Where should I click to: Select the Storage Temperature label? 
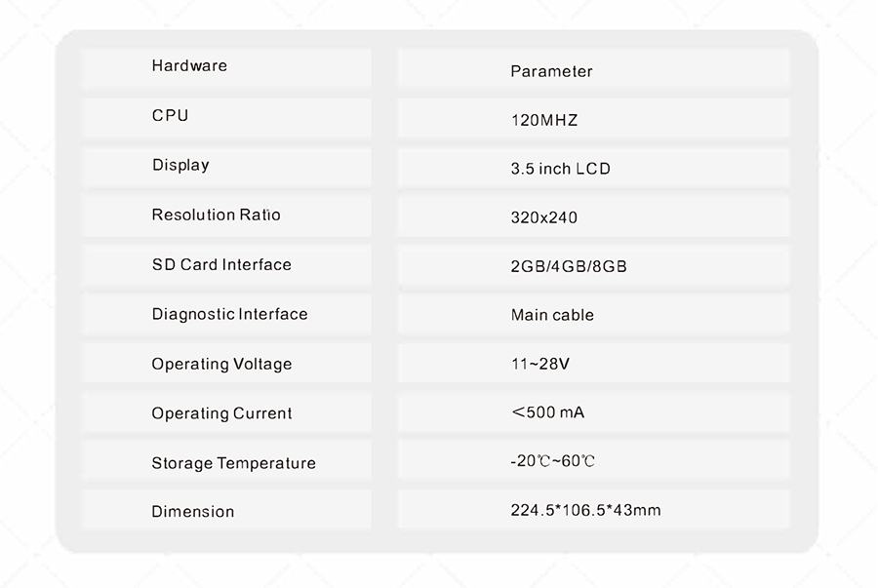(233, 463)
